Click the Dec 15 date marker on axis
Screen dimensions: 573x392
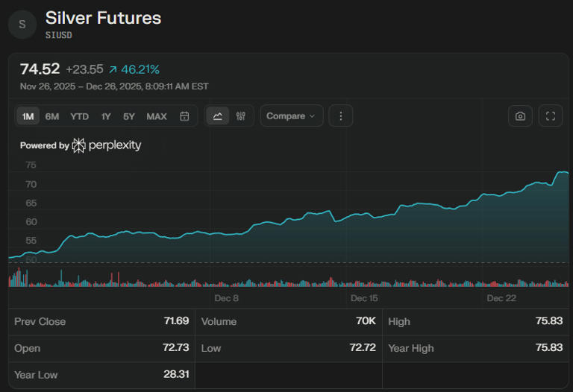(364, 298)
